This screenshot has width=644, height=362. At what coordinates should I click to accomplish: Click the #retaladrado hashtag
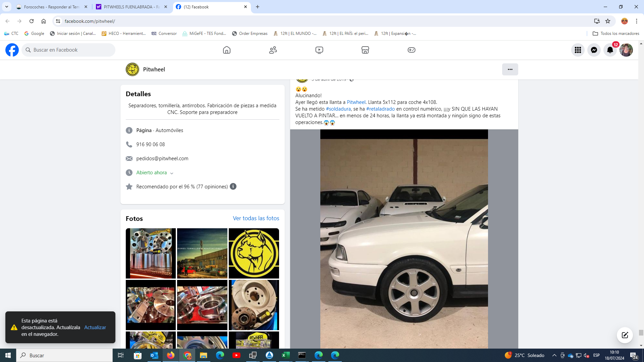[x=380, y=109]
